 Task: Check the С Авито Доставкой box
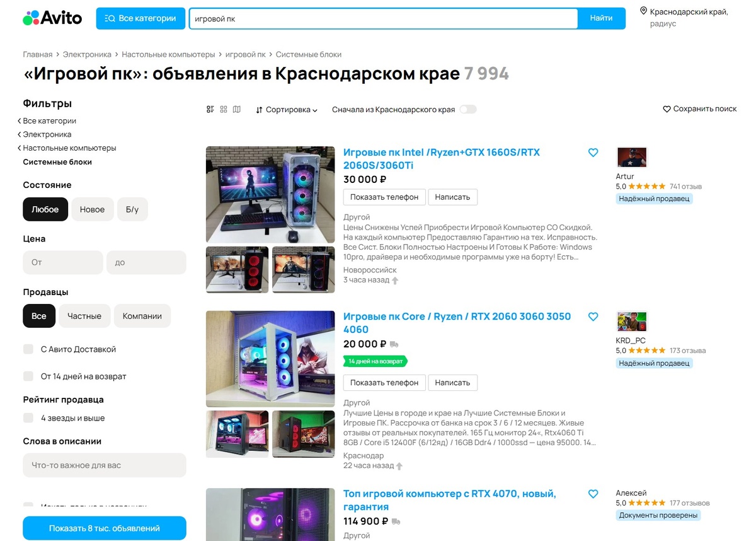click(x=28, y=349)
